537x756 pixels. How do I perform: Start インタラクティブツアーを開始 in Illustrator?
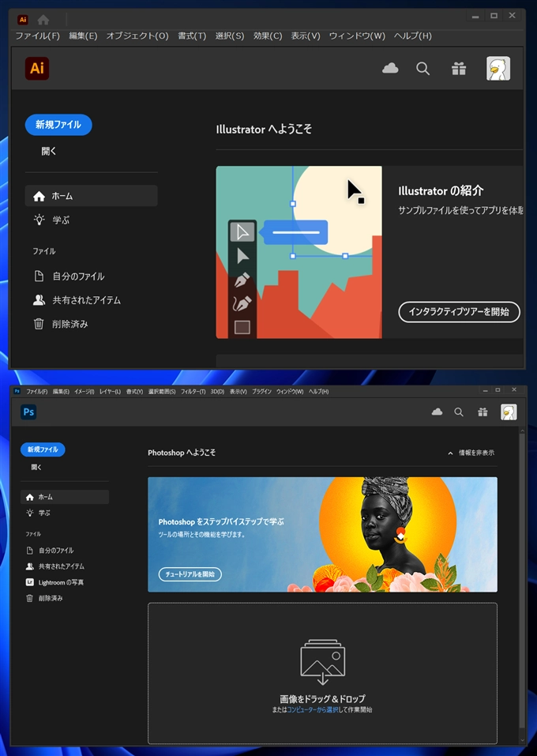point(459,312)
